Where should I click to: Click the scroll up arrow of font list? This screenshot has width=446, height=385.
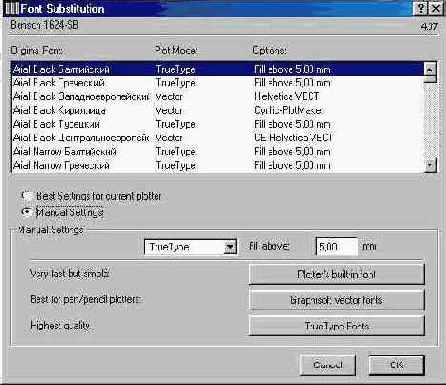(430, 69)
